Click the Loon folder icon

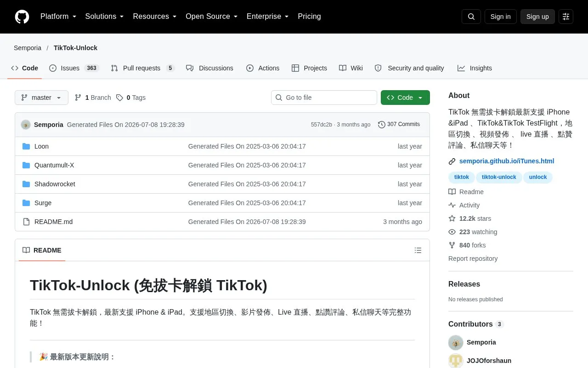pyautogui.click(x=26, y=146)
